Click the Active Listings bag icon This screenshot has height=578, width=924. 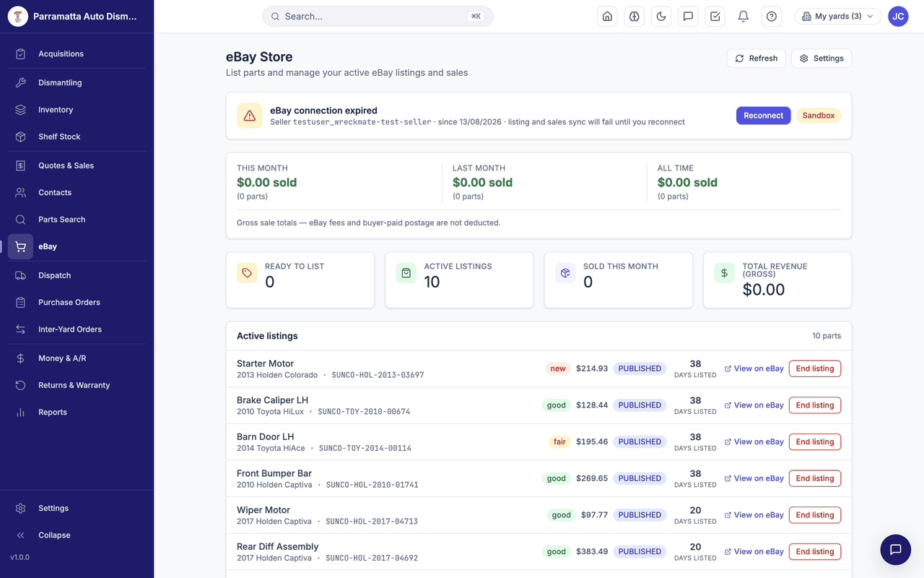(x=406, y=273)
